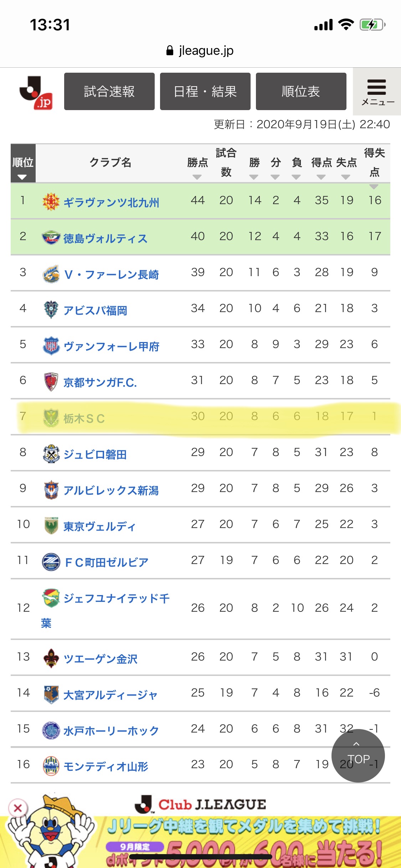Image resolution: width=401 pixels, height=868 pixels.
Task: Open V・ファーレン長崎 team link
Action: (x=112, y=274)
